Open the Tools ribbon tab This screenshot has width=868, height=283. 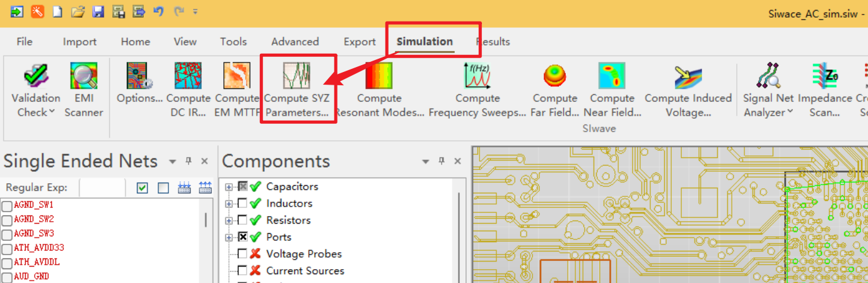233,42
